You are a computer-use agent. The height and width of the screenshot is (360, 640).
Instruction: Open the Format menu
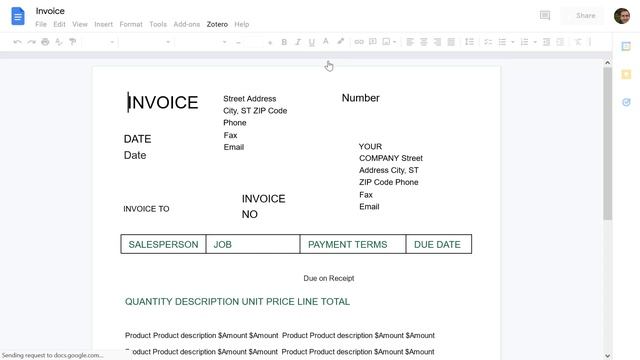tap(131, 24)
